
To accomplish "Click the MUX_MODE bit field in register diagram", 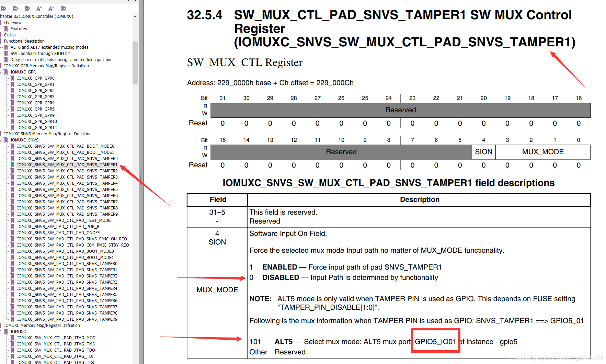I will pos(543,152).
